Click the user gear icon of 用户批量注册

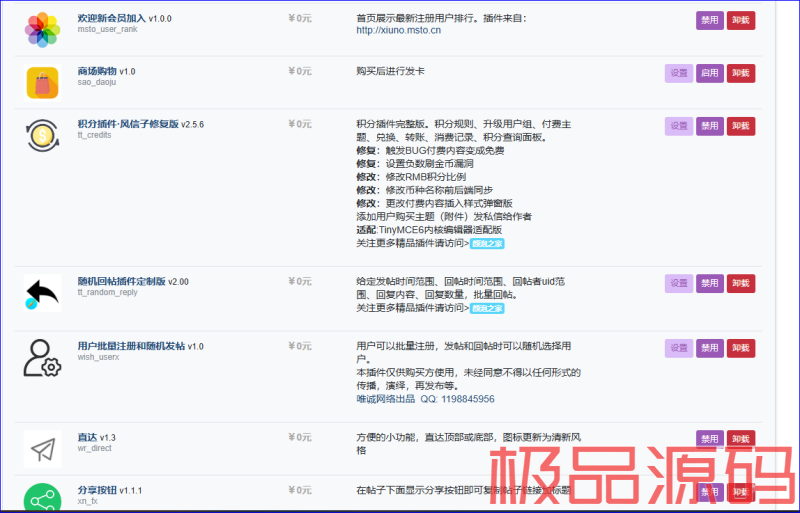point(42,358)
